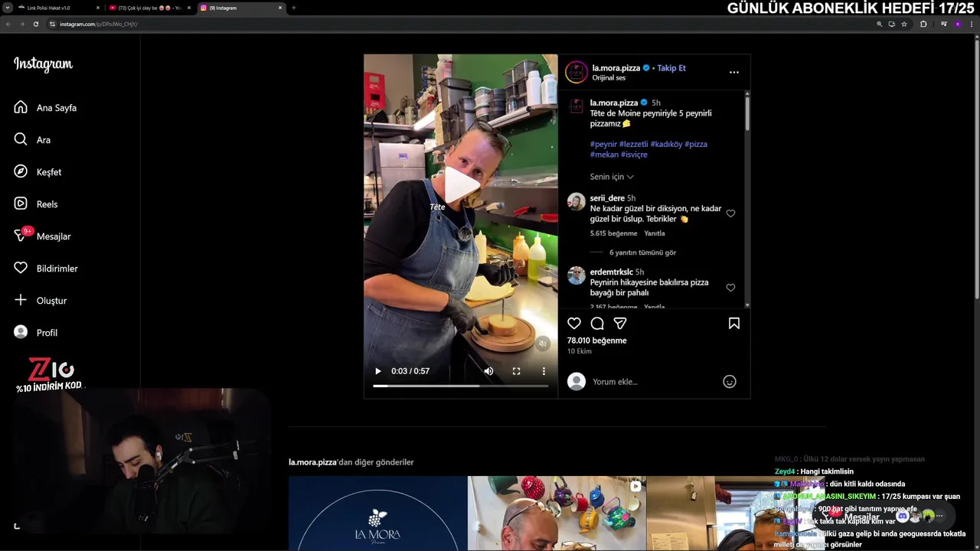The width and height of the screenshot is (980, 551).
Task: Go to Keşfet explore page
Action: click(x=38, y=172)
